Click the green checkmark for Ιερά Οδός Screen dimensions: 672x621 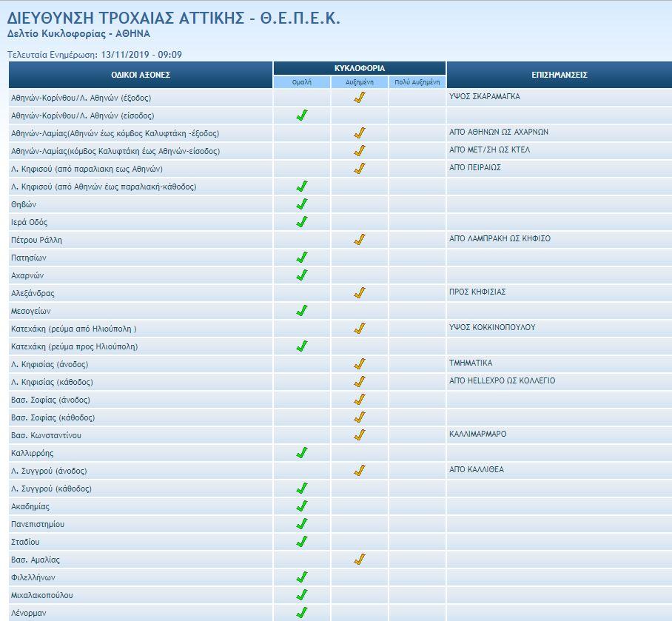(x=301, y=222)
